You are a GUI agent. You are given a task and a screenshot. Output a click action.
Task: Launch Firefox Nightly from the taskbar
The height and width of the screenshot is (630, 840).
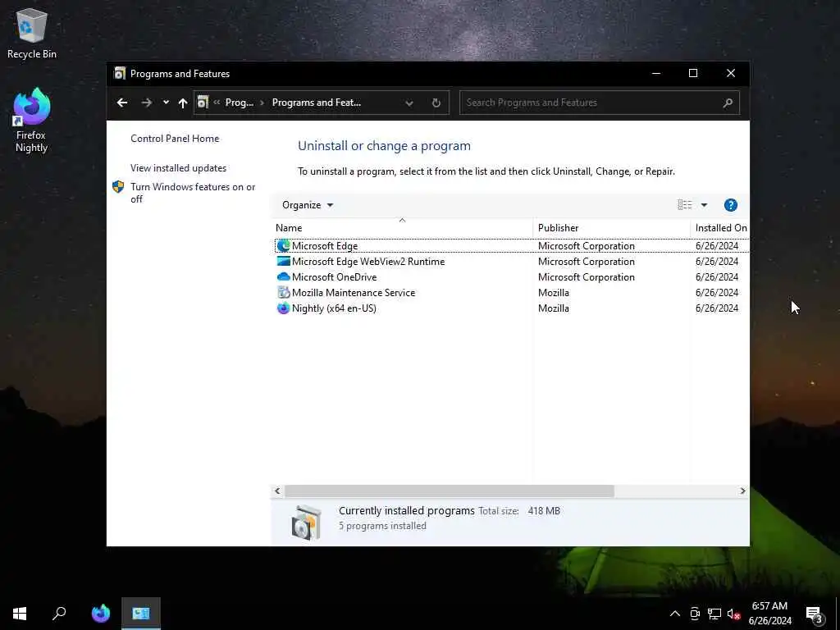click(101, 614)
